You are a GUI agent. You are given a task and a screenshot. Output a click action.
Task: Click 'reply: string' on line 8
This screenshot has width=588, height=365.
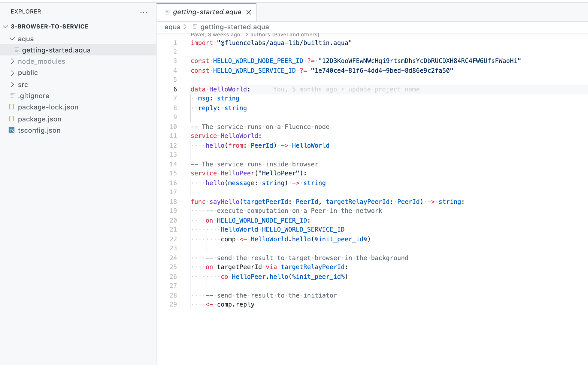click(x=222, y=108)
